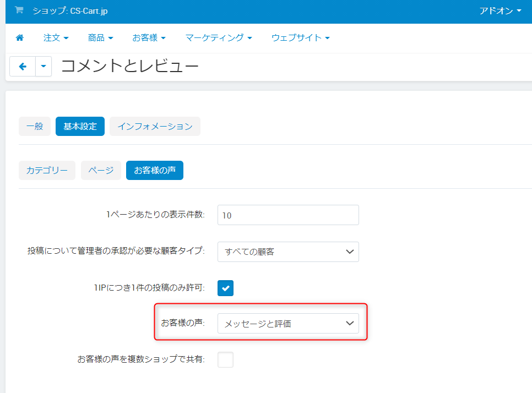The width and height of the screenshot is (532, 393).
Task: Open the 注文 menu
Action: (x=56, y=38)
